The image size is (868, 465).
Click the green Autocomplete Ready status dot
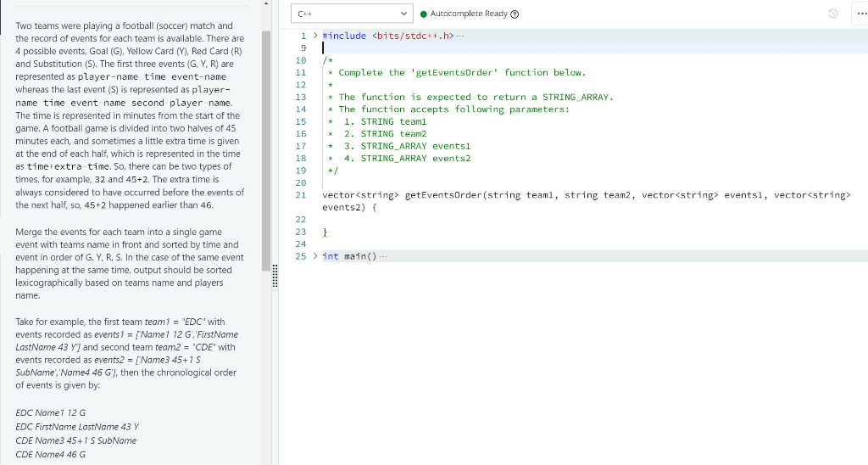[424, 14]
